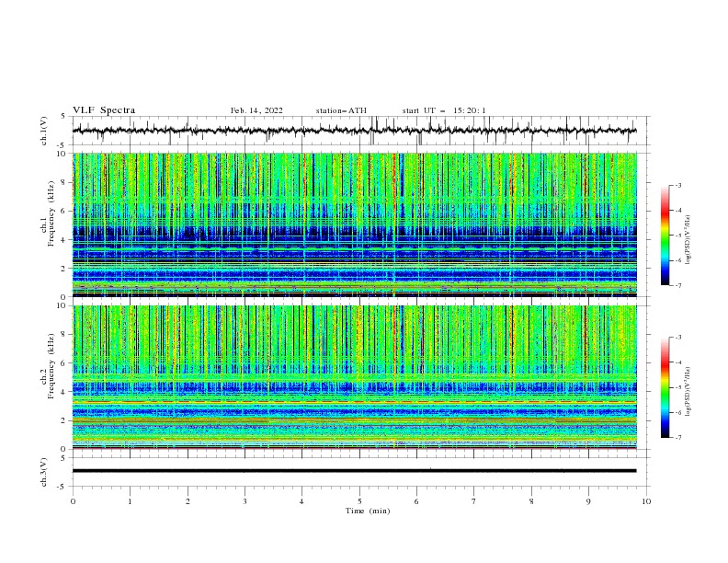Click the ch.3 flat voltage trace
The height and width of the screenshot is (563, 728).
point(355,471)
